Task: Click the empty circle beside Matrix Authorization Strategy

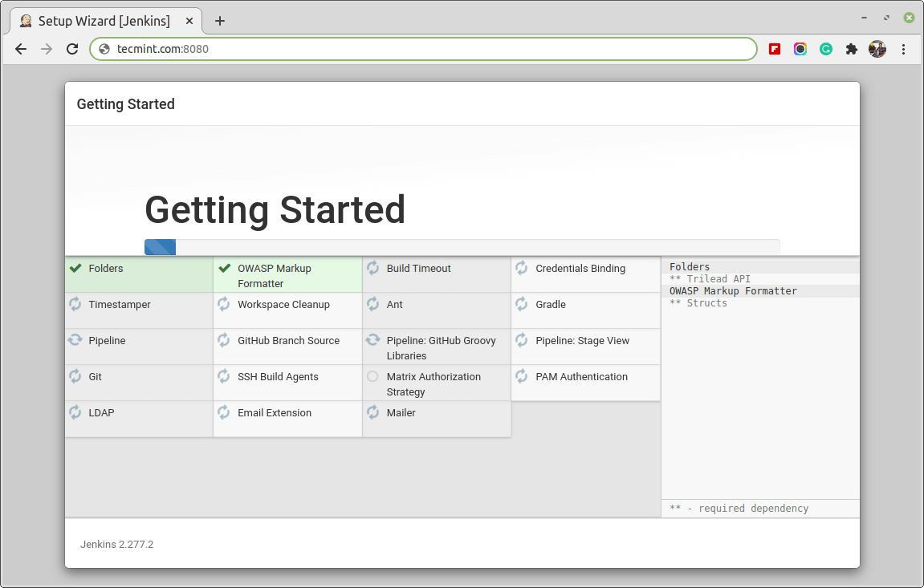Action: (x=372, y=376)
